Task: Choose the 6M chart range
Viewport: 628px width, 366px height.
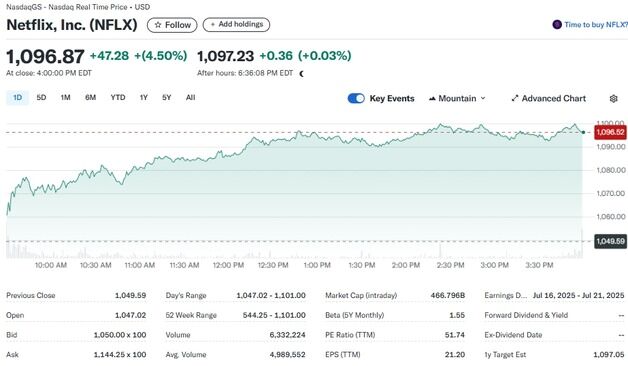Action: [90, 98]
